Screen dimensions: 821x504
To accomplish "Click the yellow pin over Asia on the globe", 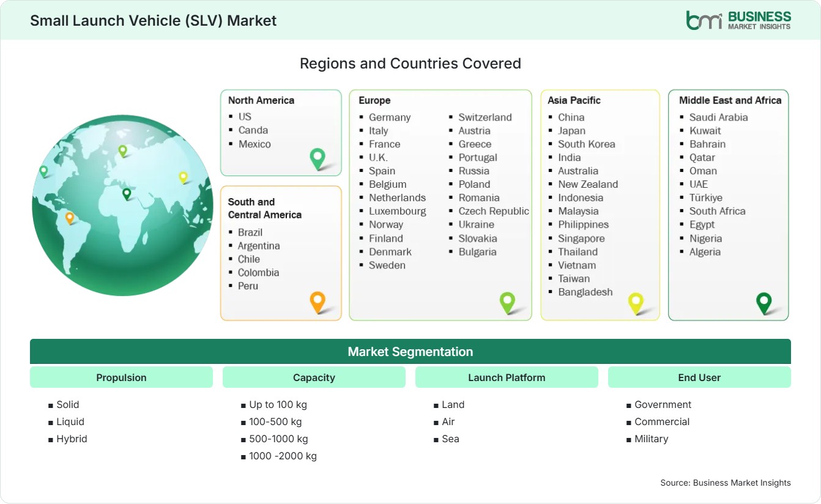I will (x=183, y=177).
